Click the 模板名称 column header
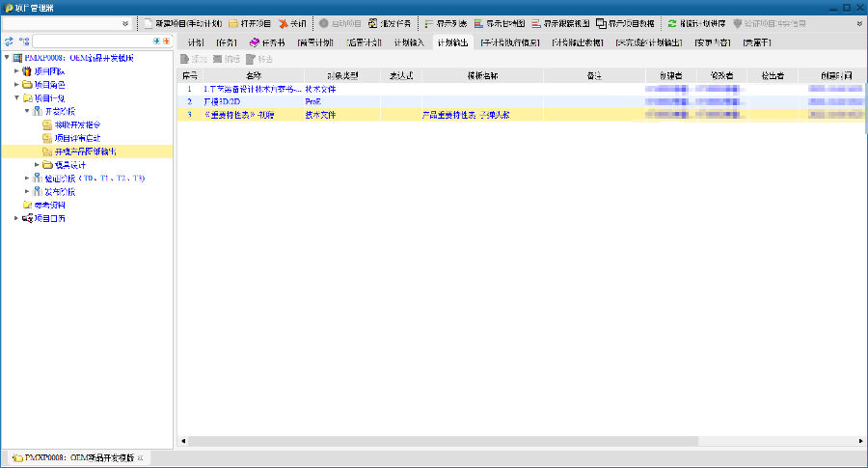This screenshot has width=868, height=468. (x=483, y=76)
